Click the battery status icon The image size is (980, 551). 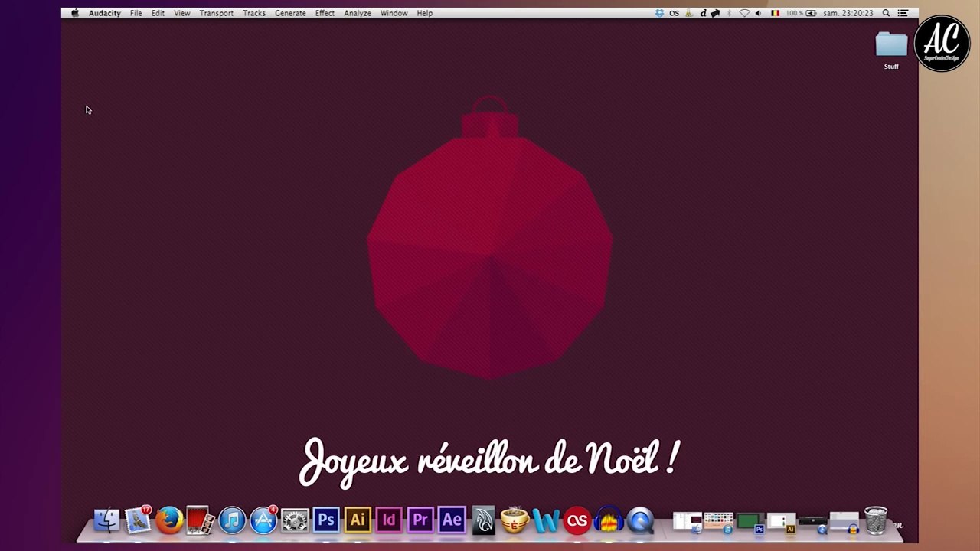[x=811, y=13]
